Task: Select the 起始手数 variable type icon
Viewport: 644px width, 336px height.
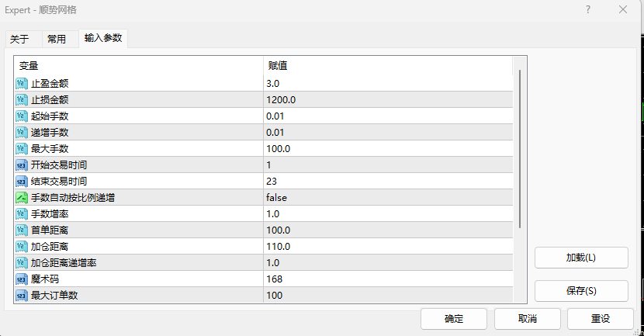Action: tap(22, 116)
